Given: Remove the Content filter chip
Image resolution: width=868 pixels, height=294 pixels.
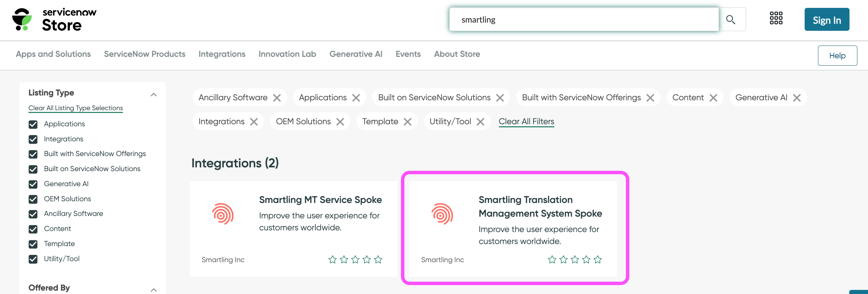Looking at the screenshot, I should [713, 98].
